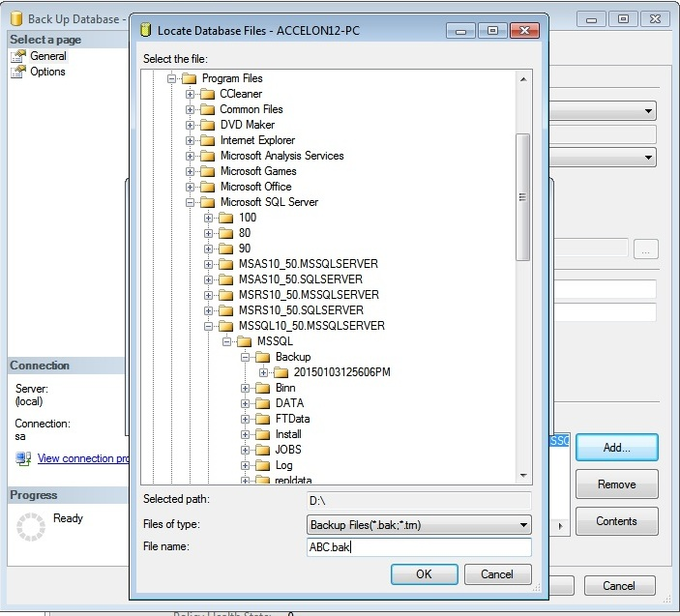
Task: Click the Common Files folder icon
Action: tap(208, 109)
